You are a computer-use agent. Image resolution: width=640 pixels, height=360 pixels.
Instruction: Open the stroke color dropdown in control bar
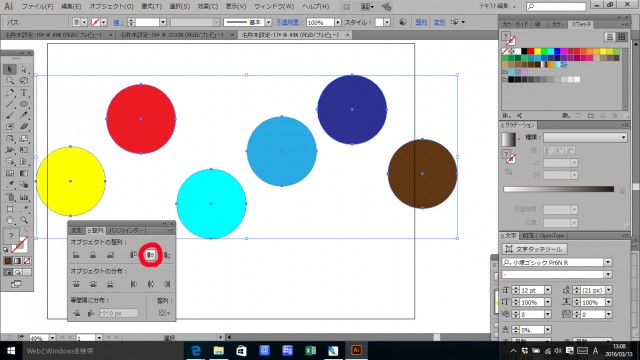pos(104,22)
